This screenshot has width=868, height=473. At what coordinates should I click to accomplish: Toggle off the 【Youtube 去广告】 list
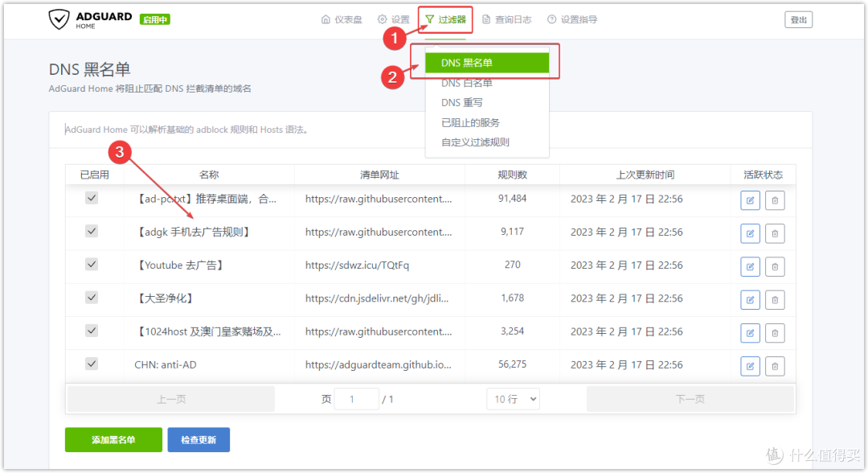pyautogui.click(x=91, y=264)
